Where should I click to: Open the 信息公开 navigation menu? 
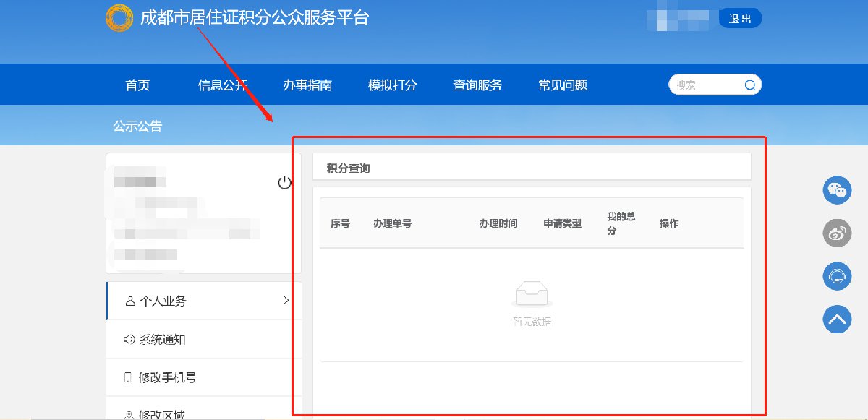tap(223, 85)
